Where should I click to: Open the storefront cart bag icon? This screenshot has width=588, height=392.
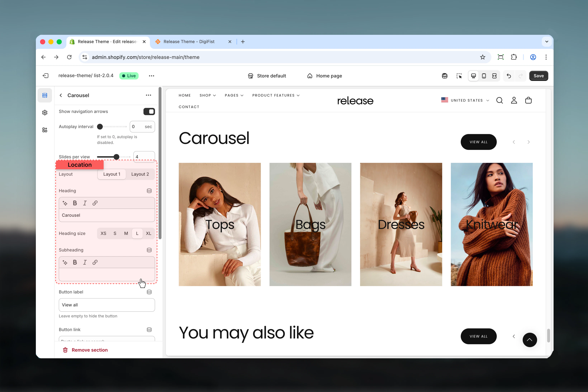pyautogui.click(x=528, y=100)
